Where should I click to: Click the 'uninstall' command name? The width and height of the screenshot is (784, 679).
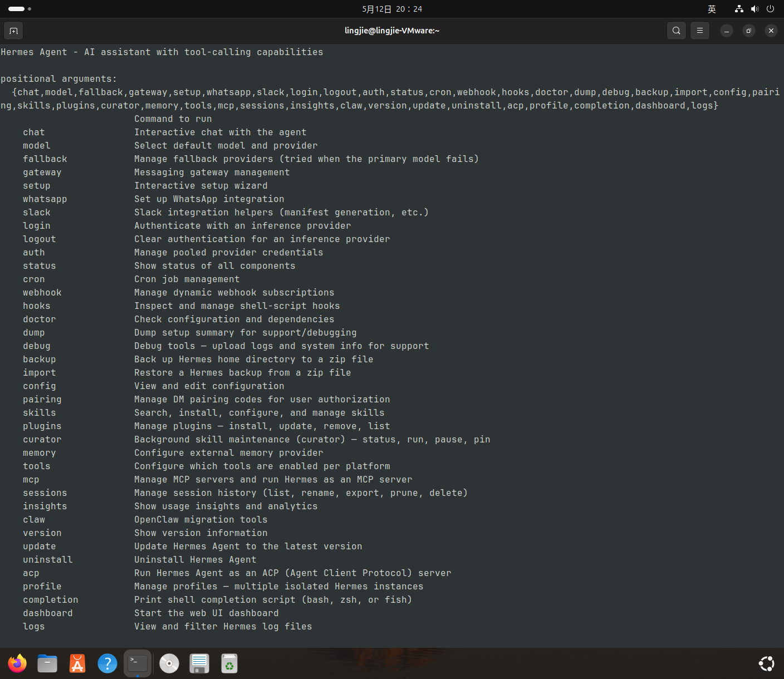[x=48, y=560]
